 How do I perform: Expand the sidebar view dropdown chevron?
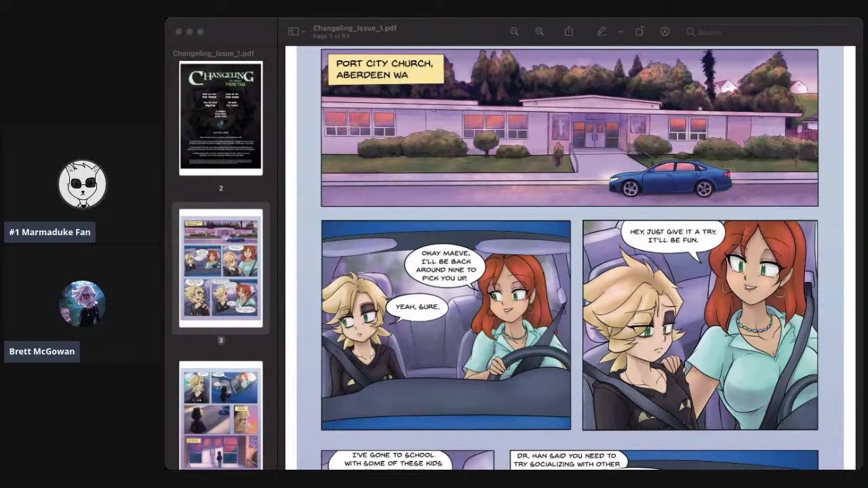click(x=303, y=32)
